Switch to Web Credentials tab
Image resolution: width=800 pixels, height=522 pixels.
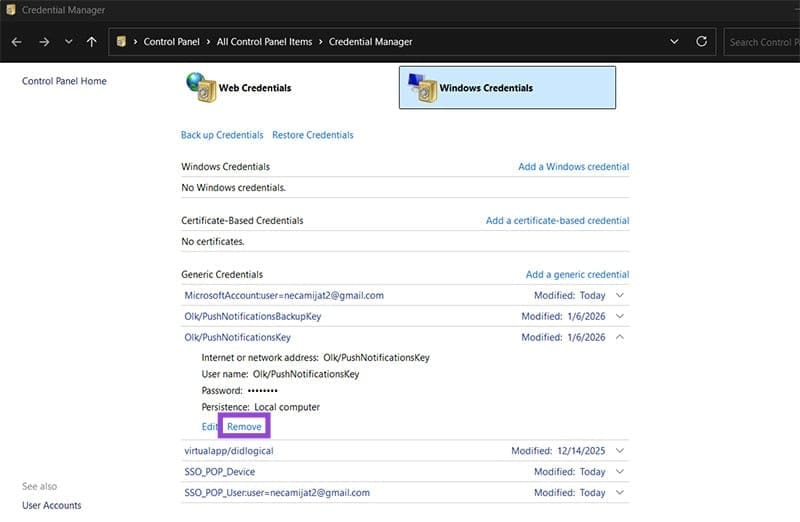click(255, 88)
